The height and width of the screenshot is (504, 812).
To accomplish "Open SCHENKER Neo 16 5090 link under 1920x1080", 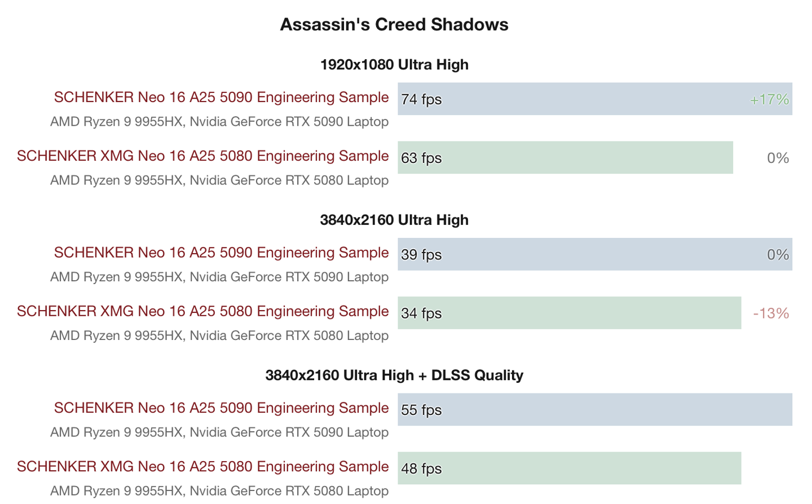I will pos(221,98).
